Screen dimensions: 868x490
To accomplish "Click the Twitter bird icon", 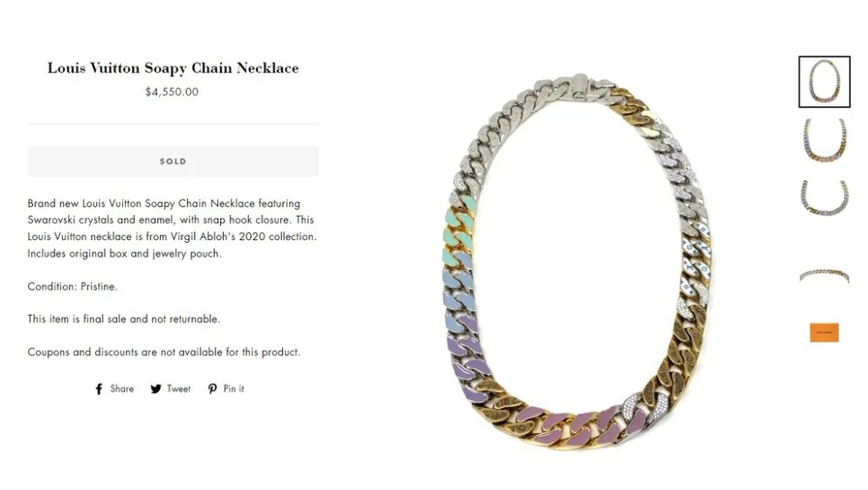I will pos(156,388).
